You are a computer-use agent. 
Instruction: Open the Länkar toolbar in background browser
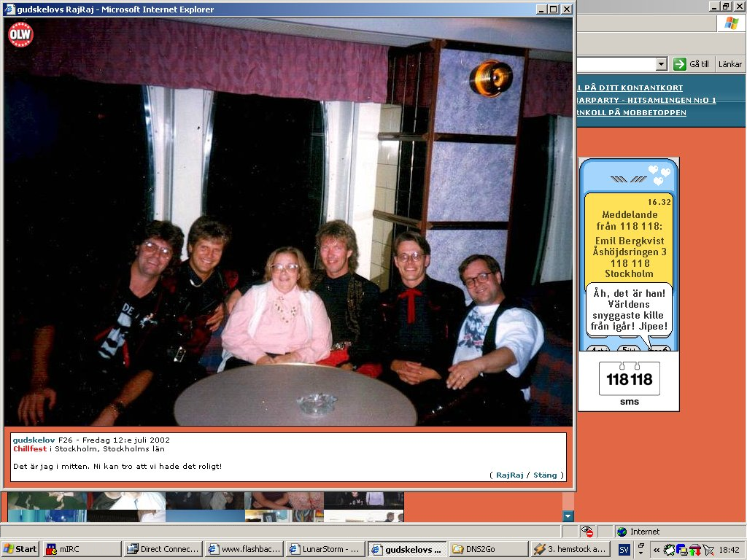coord(729,64)
